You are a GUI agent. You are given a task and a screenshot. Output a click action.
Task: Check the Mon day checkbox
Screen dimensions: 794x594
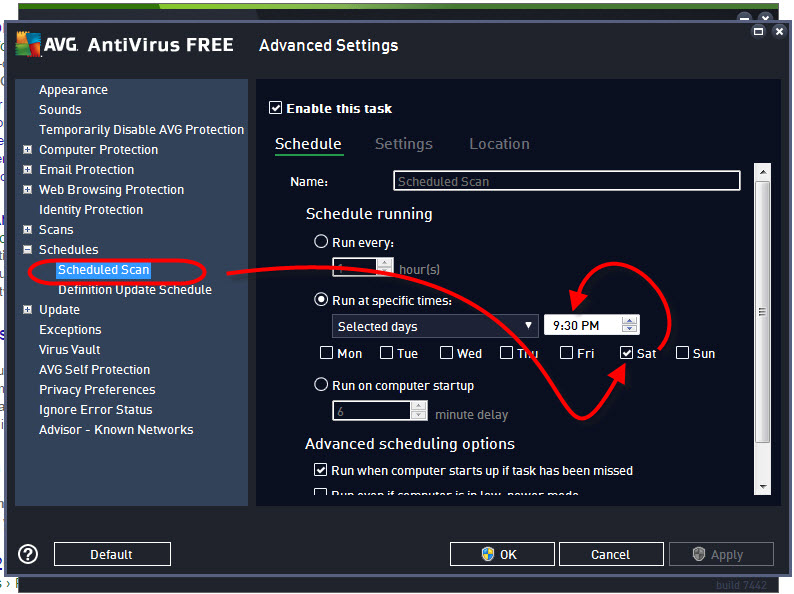point(327,352)
